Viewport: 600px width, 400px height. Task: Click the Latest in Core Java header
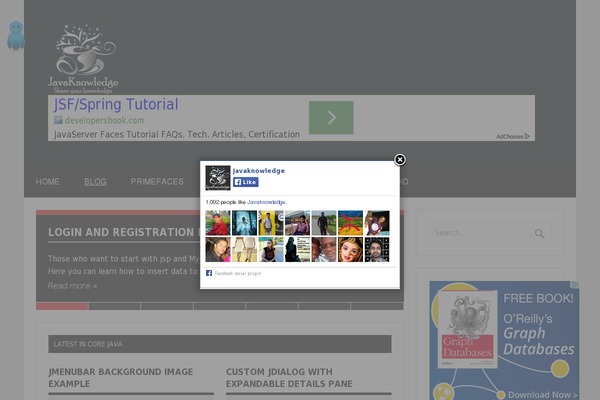[220, 344]
